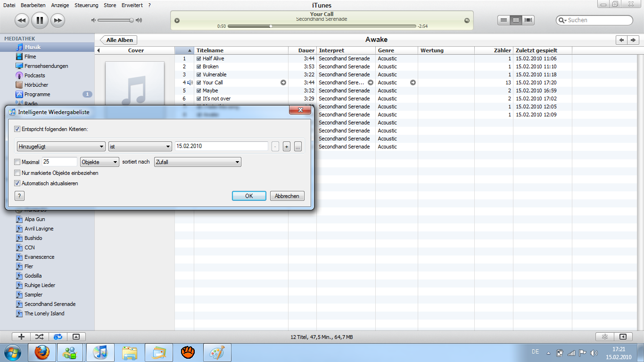
Task: Open the 'Zufall' sort order dropdown
Action: [198, 162]
